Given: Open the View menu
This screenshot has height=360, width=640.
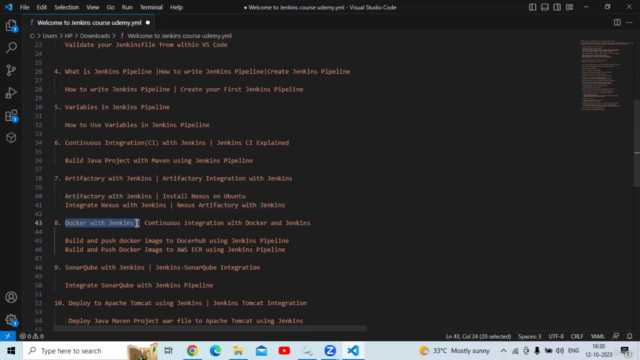Looking at the screenshot, I should (93, 7).
